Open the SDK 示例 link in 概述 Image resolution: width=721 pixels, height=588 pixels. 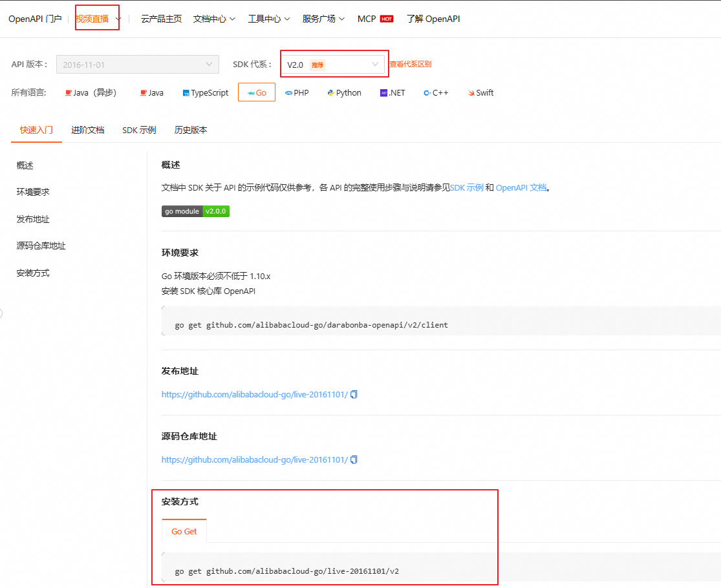(467, 187)
